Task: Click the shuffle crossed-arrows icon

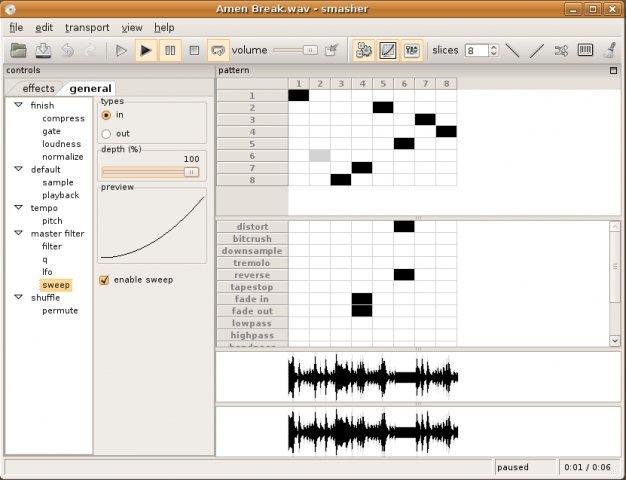Action: [x=561, y=50]
